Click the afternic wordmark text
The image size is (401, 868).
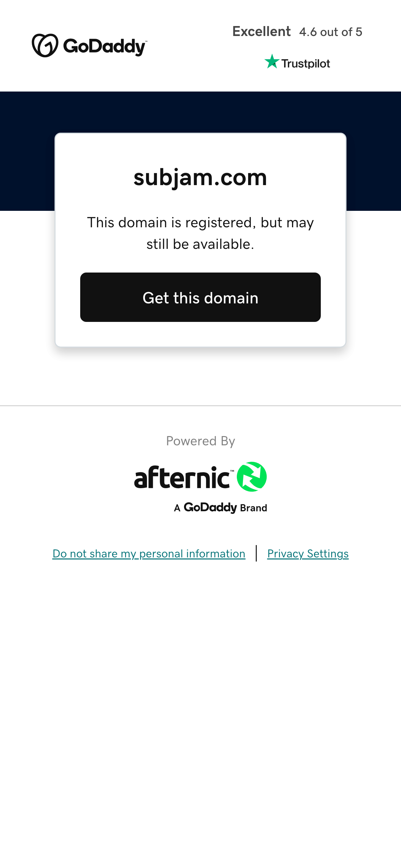pos(182,477)
